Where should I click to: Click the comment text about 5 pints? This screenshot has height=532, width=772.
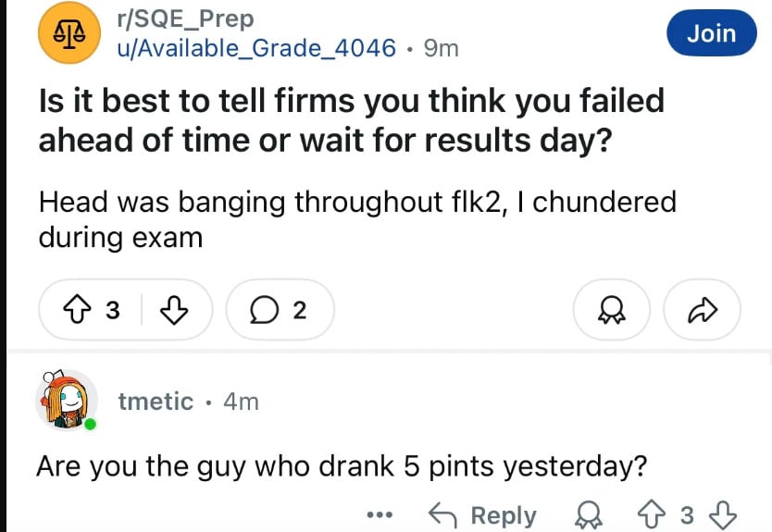coord(341,464)
